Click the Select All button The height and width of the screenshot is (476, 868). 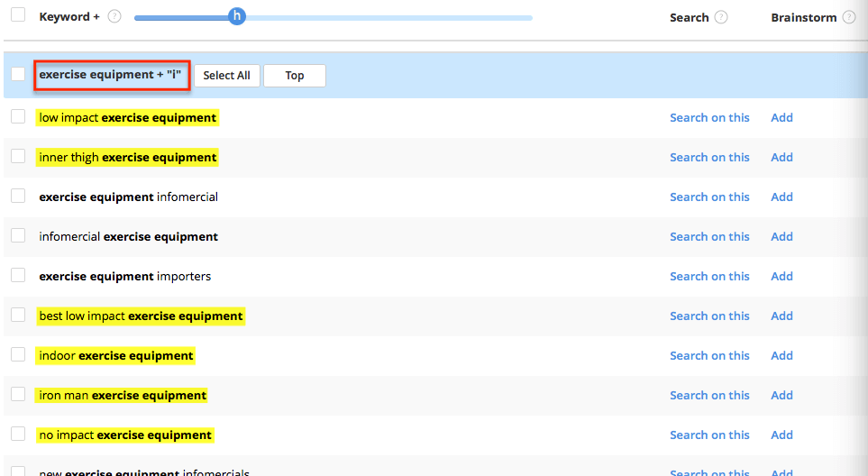click(227, 75)
